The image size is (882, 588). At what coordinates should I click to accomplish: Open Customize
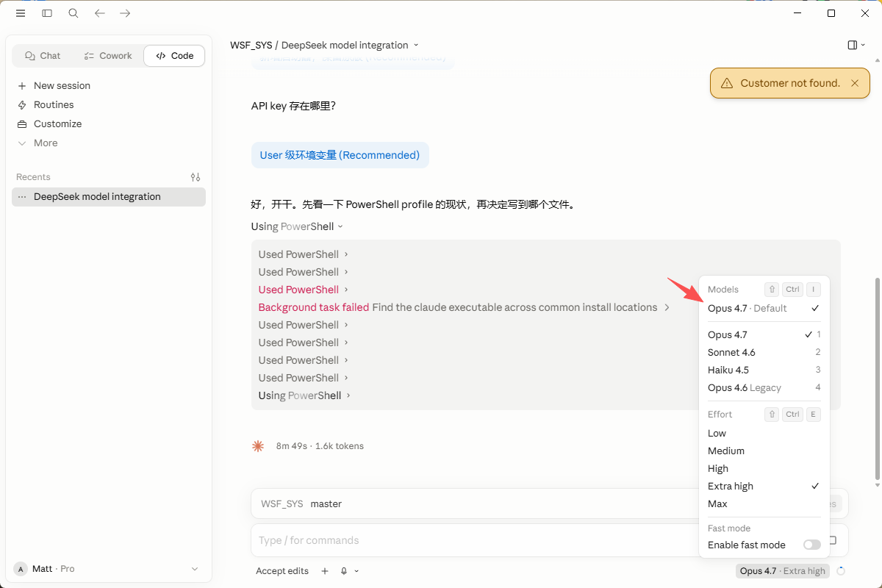tap(109, 124)
